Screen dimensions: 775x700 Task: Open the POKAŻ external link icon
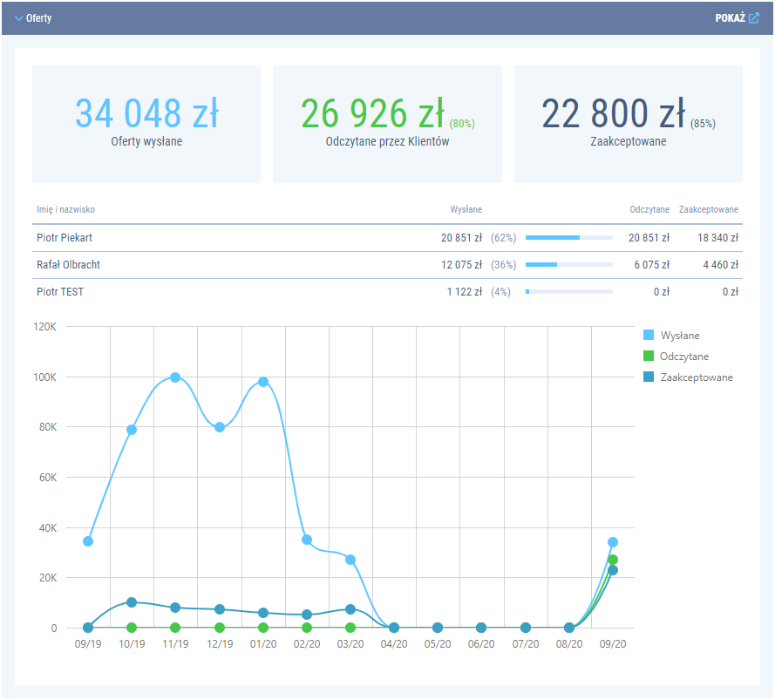click(754, 17)
